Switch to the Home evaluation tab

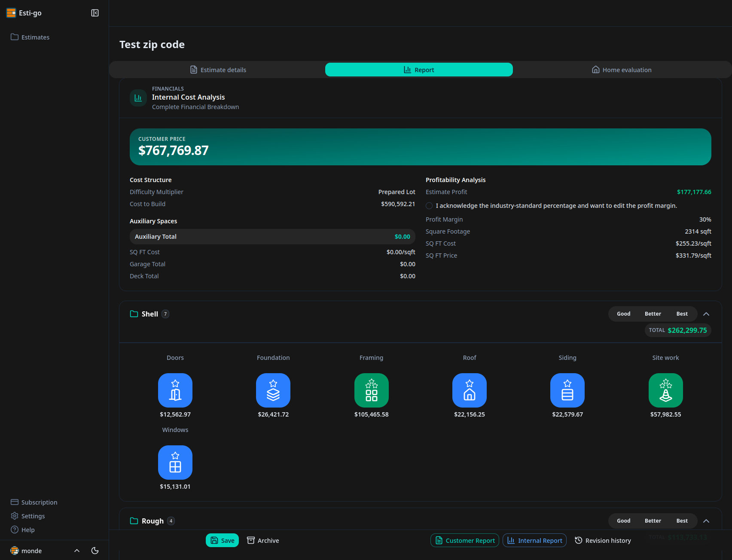pos(622,70)
